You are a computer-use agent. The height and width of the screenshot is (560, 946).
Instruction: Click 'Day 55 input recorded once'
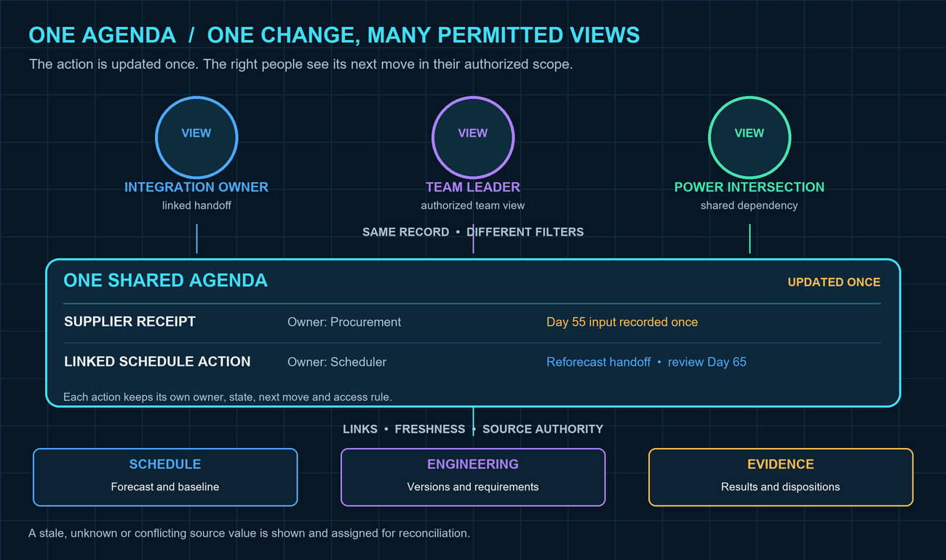click(x=622, y=322)
